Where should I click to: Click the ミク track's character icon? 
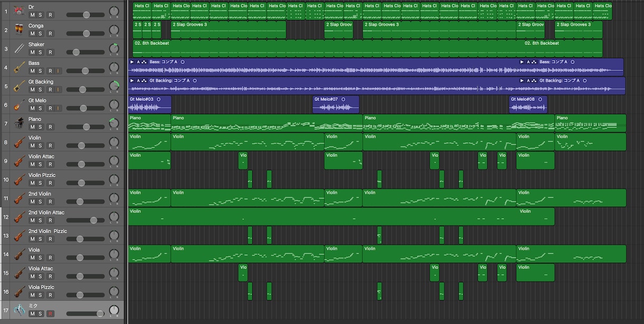(20, 310)
